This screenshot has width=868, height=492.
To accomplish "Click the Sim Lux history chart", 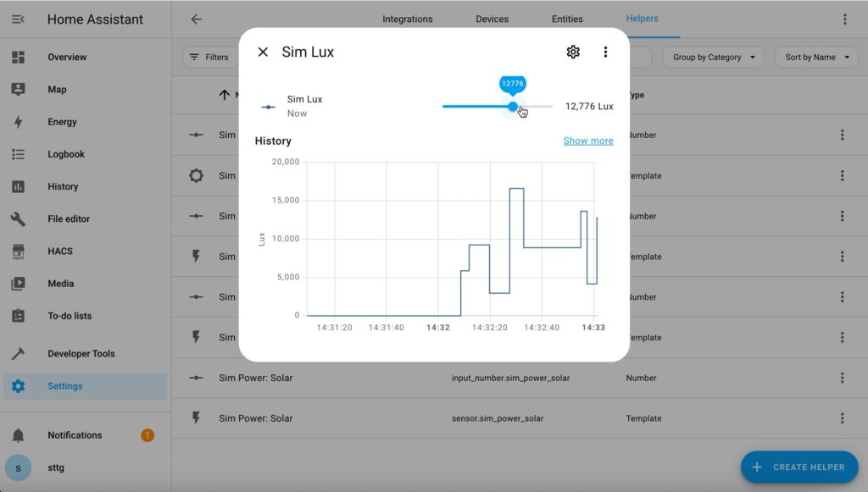I will [453, 239].
